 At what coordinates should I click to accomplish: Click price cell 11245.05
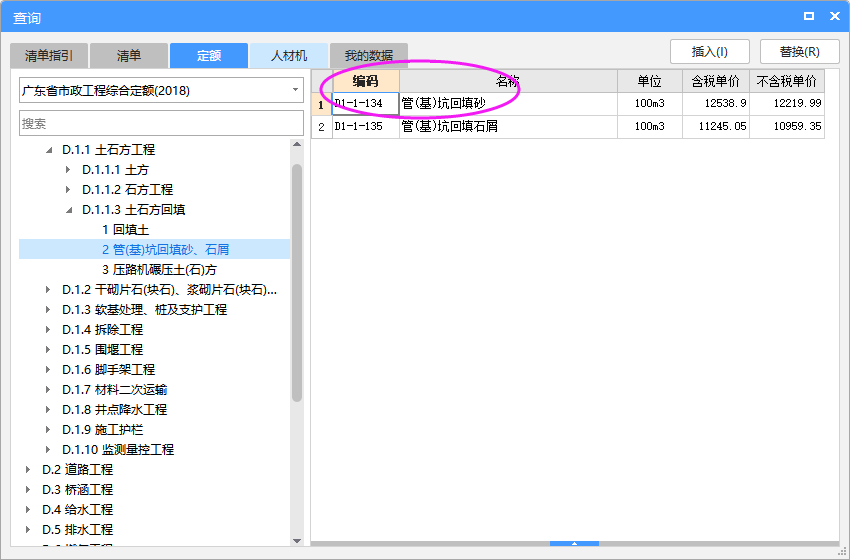click(x=716, y=127)
